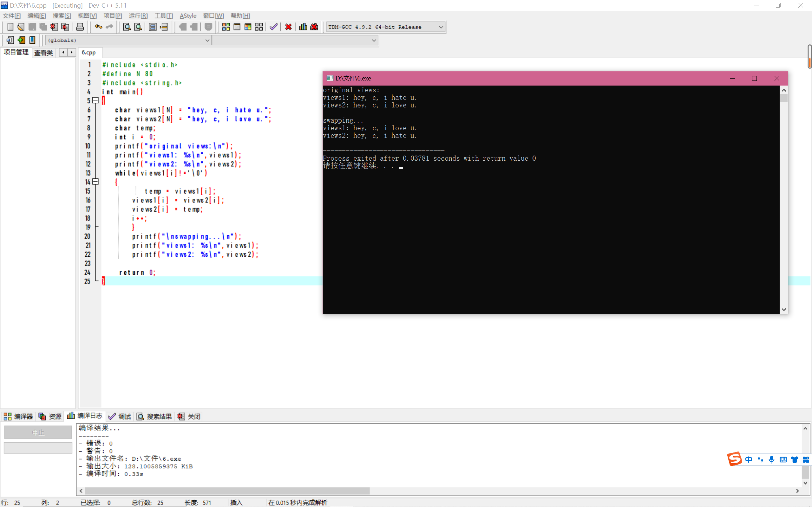Click the 关闭 button in bottom panel
This screenshot has height=507, width=812.
click(x=189, y=416)
